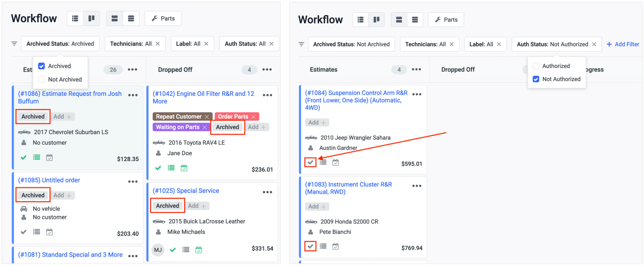Remove Waiting on Parts label from order #1042
This screenshot has height=266, width=644.
click(205, 127)
